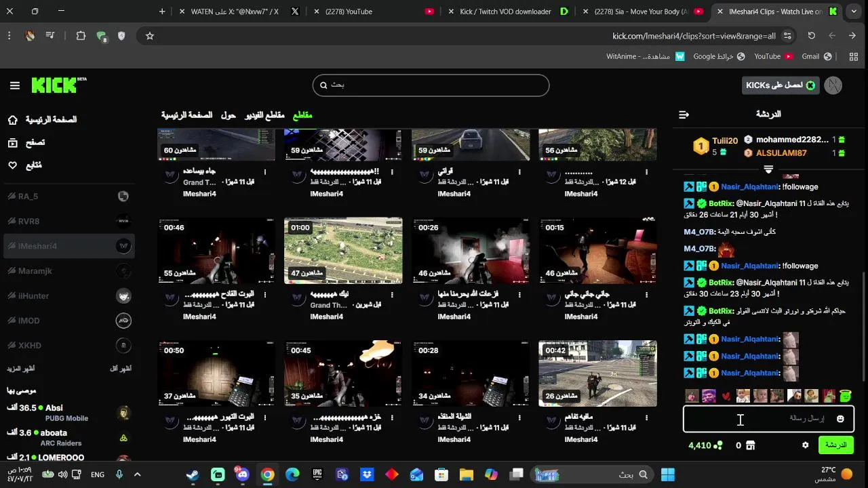The image size is (868, 488).
Task: Open RVR8 channel in sidebar
Action: pos(69,221)
